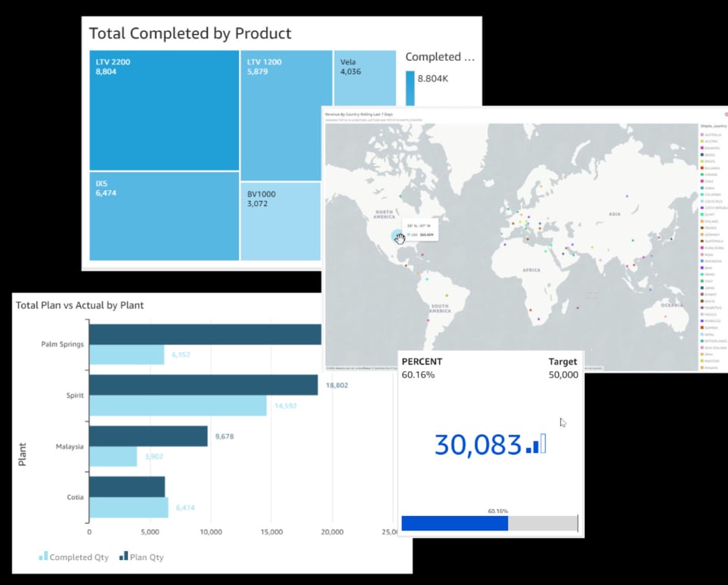Click the Palm Springs light Completed Qty bar

point(127,355)
